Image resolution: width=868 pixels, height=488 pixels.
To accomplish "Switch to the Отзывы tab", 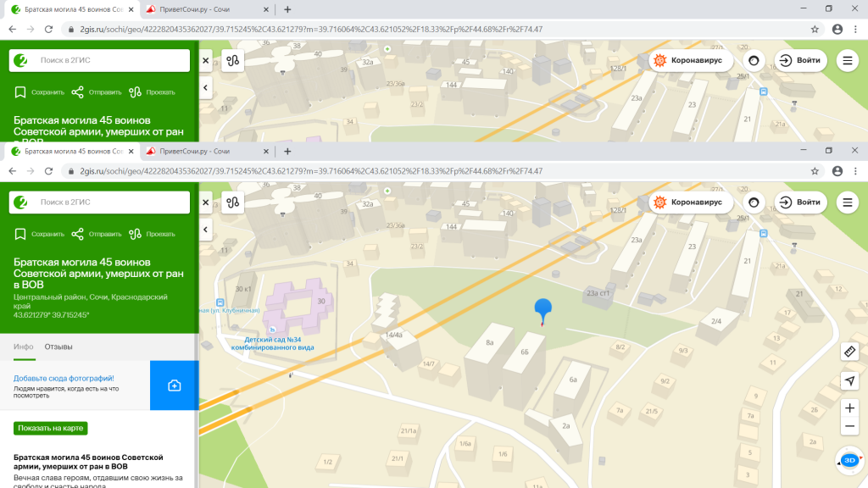I will (x=58, y=347).
